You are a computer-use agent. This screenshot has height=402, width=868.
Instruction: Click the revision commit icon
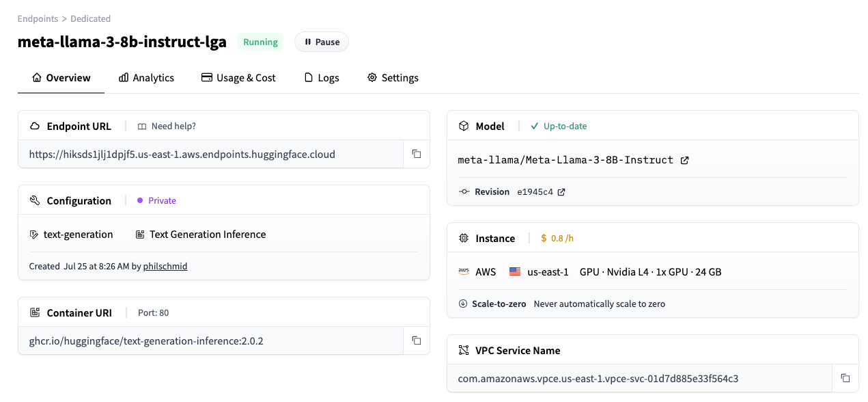point(464,192)
